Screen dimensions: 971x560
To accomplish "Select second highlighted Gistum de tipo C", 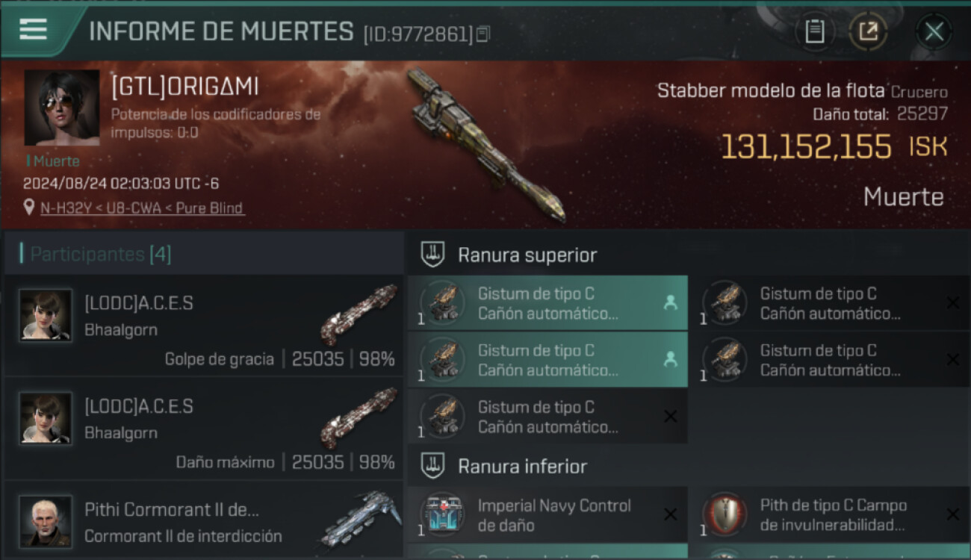I will click(x=547, y=360).
